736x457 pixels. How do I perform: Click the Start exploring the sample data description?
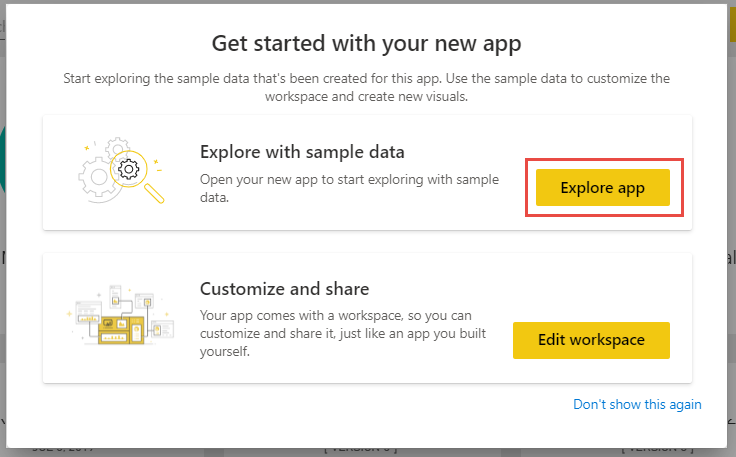tap(366, 87)
